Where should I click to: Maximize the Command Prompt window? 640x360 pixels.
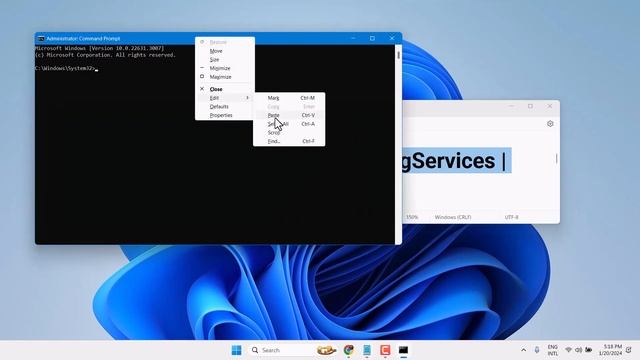pos(372,38)
